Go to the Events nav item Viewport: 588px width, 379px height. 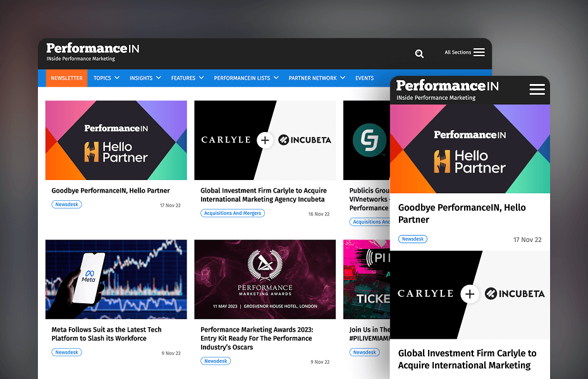point(365,78)
